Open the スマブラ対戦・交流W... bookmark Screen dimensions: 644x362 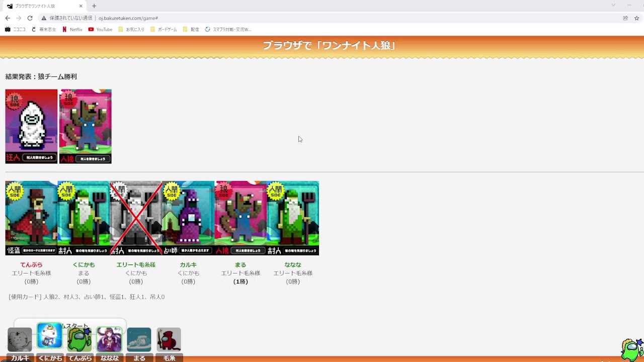[228, 30]
